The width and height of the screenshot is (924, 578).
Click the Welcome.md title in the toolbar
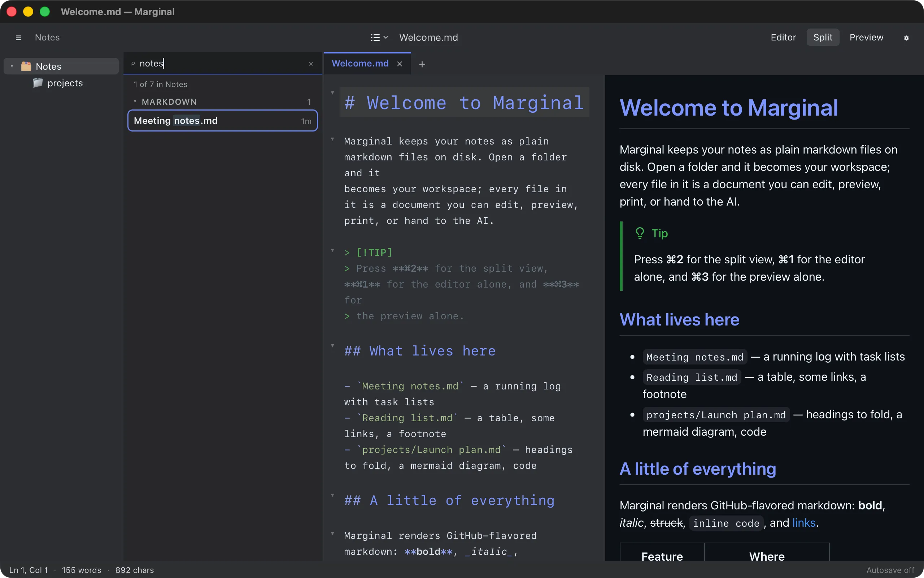(x=428, y=38)
